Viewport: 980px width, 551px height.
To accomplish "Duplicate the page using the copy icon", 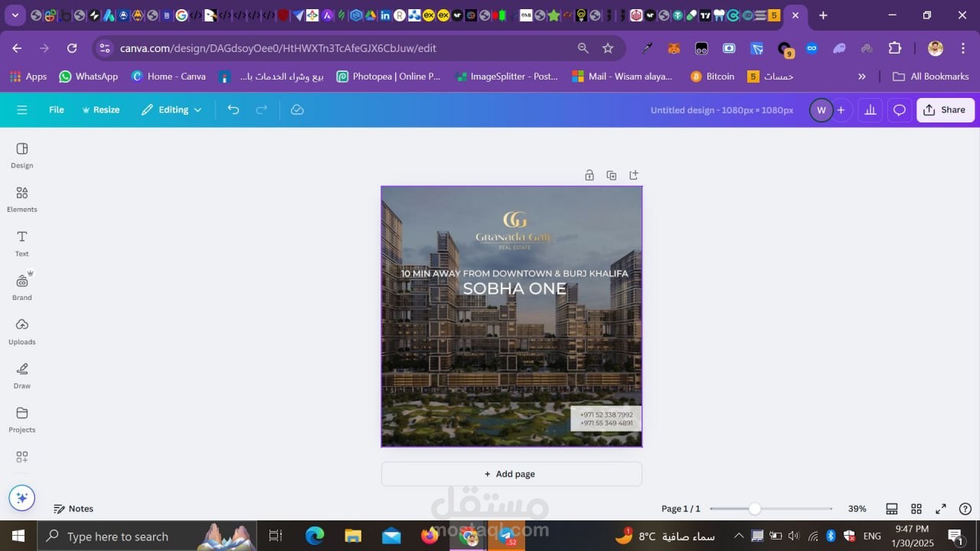I will point(612,175).
